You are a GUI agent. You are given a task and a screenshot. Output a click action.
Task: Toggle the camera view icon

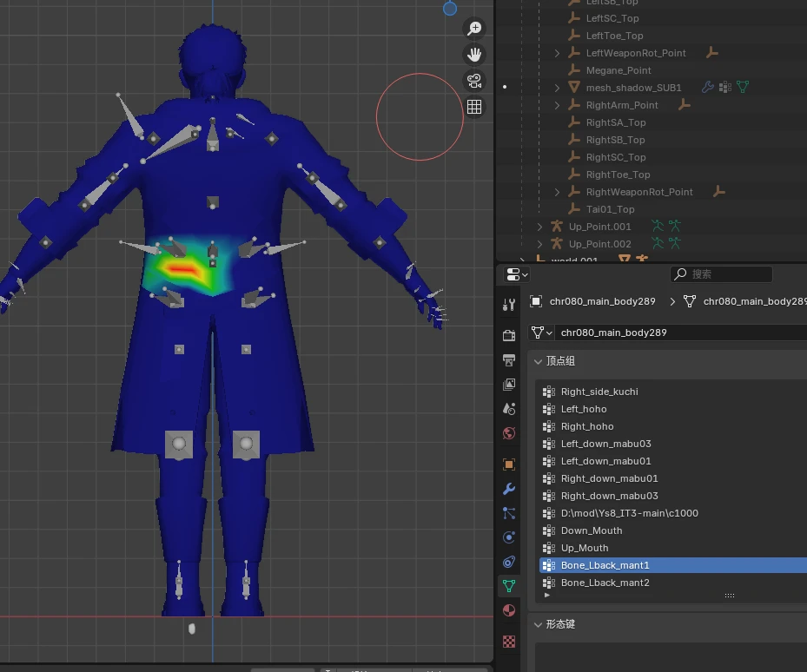click(474, 81)
